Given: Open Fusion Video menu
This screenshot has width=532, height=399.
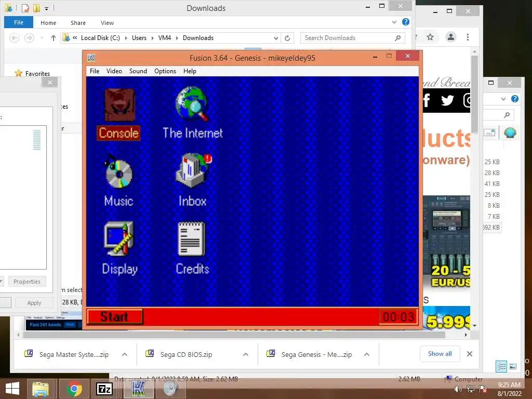Looking at the screenshot, I should pyautogui.click(x=114, y=71).
